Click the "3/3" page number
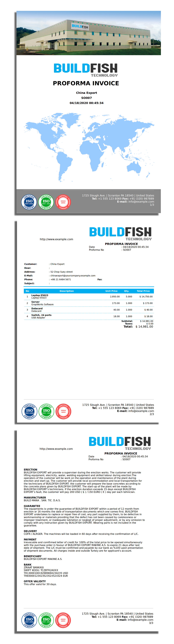The image size is (174, 644). [151, 623]
